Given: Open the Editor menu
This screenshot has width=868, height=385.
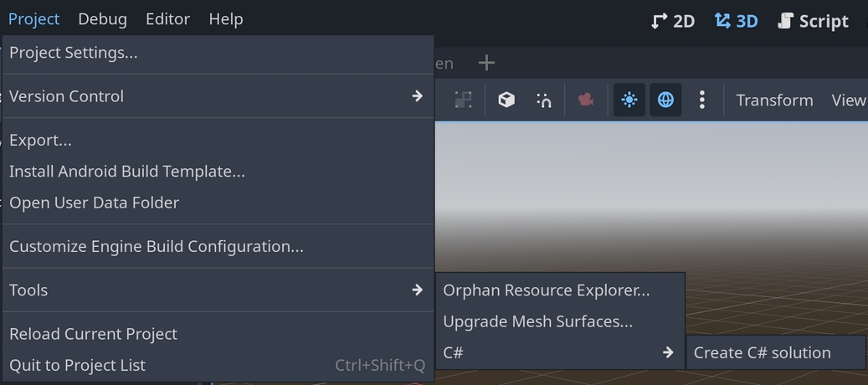Looking at the screenshot, I should [x=167, y=19].
